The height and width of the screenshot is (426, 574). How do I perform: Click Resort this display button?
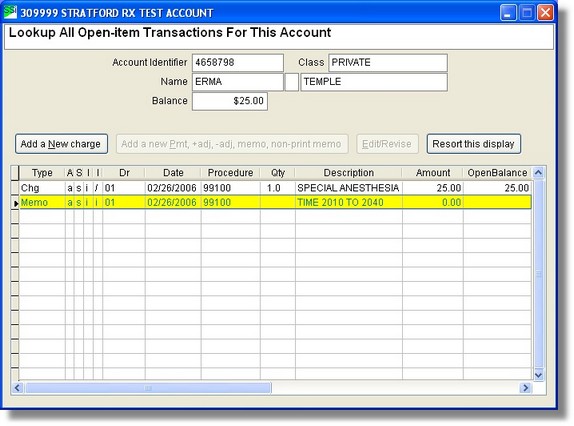click(x=473, y=144)
